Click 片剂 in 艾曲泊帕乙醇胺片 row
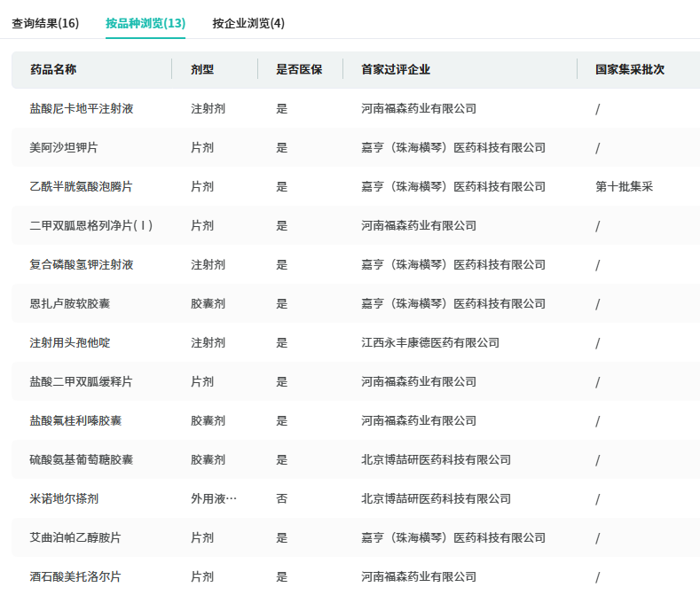700x595 pixels. pos(202,538)
